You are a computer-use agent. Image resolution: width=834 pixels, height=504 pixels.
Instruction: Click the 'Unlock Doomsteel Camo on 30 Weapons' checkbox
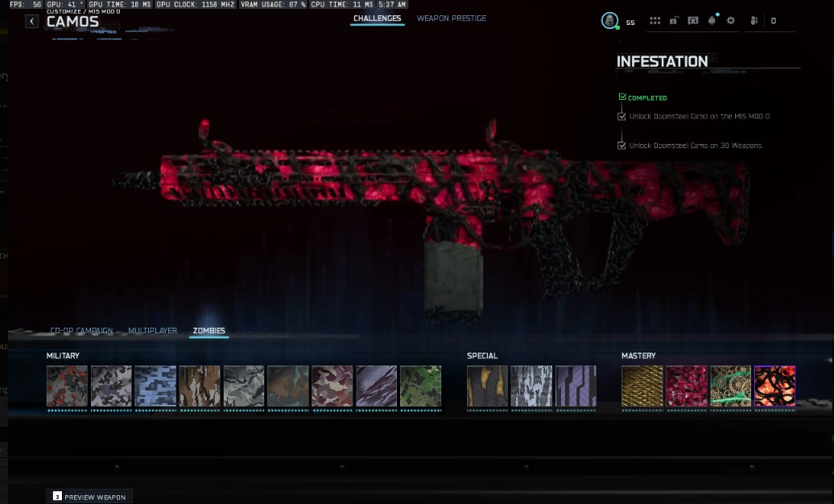[621, 145]
